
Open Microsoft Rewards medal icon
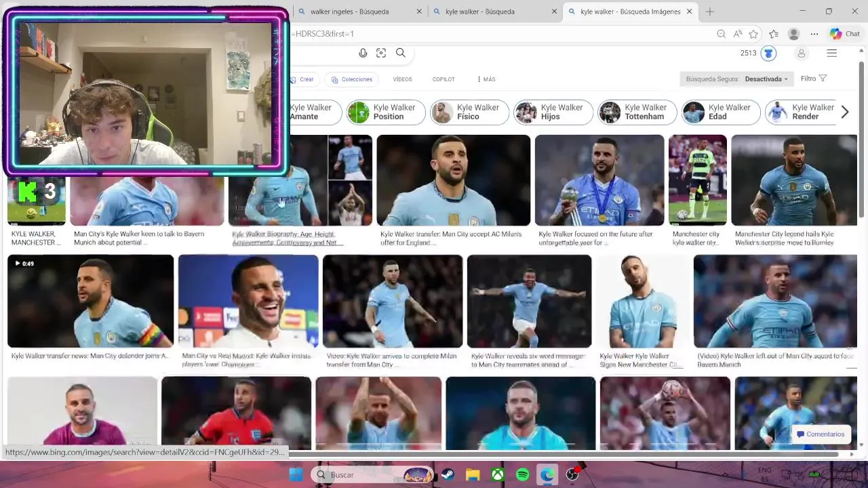point(768,54)
